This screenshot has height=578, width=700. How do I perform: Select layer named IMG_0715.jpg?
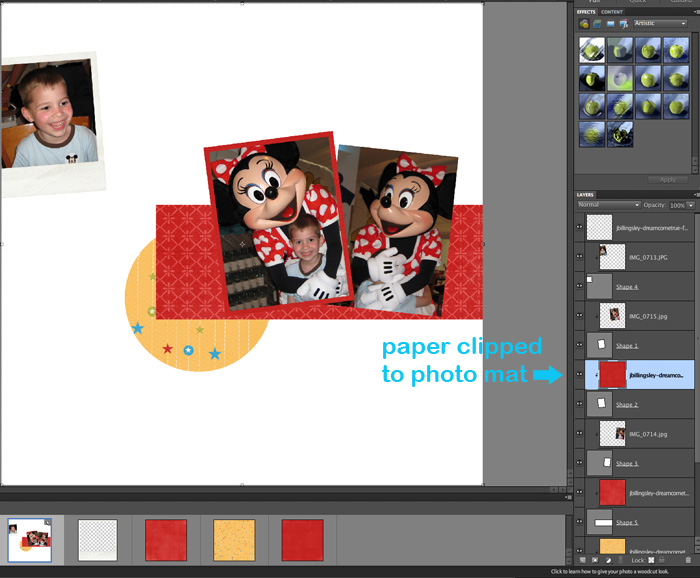[648, 316]
